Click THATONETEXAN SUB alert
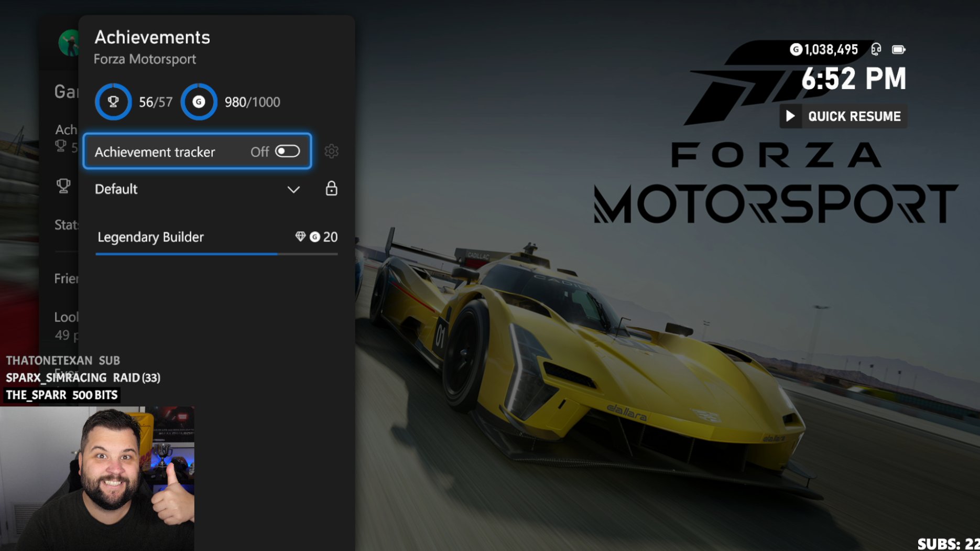The height and width of the screenshot is (551, 980). click(63, 360)
